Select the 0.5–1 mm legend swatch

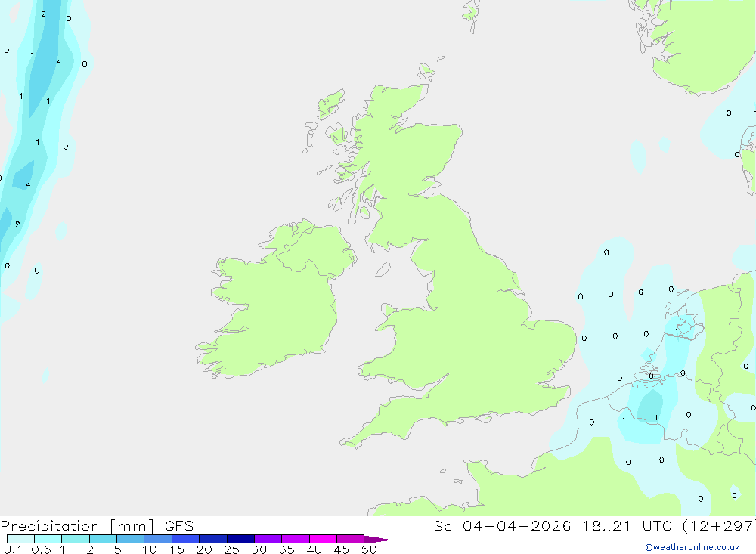(48, 539)
